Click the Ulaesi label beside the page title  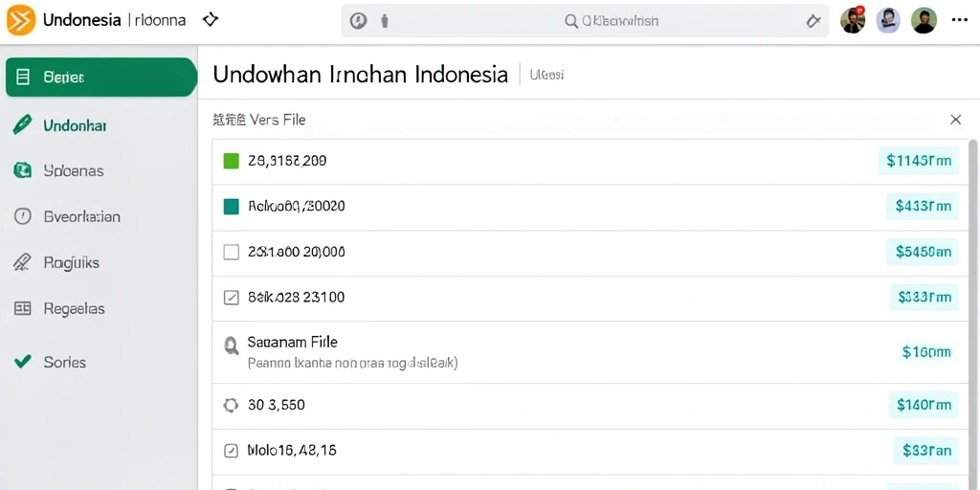pyautogui.click(x=546, y=75)
